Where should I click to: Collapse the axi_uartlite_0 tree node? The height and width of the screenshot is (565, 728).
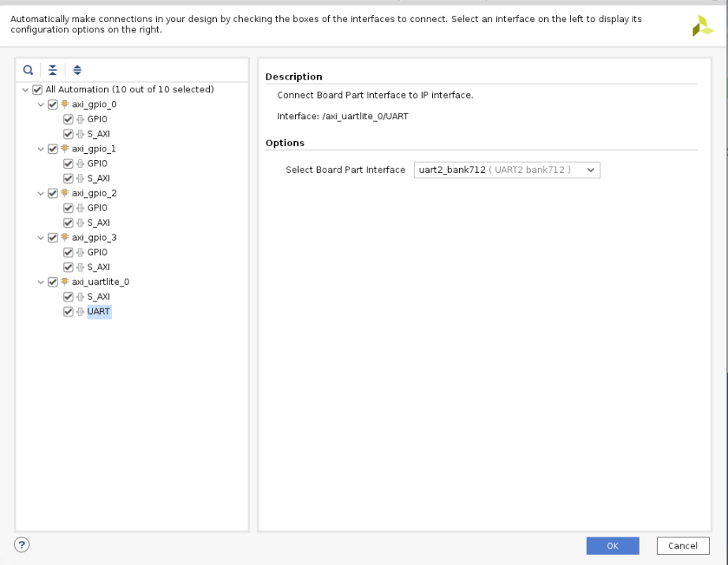pyautogui.click(x=41, y=282)
